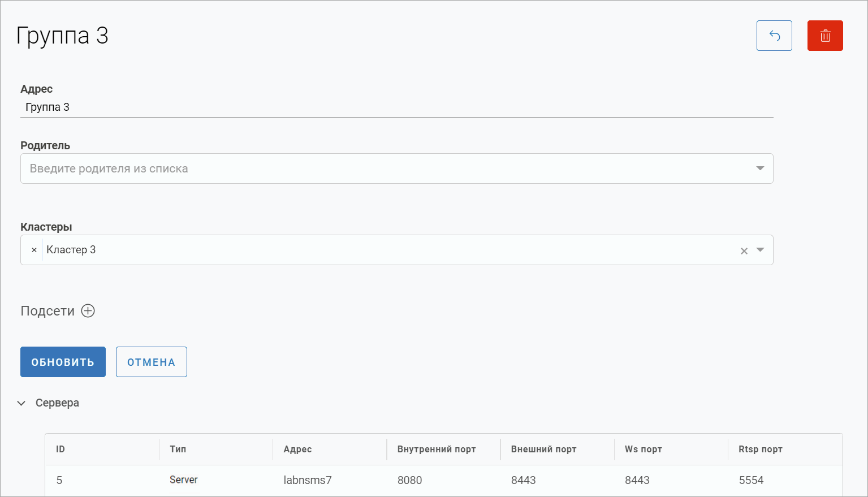Click the Rtsp порт column header
This screenshot has height=497, width=868.
click(x=760, y=450)
